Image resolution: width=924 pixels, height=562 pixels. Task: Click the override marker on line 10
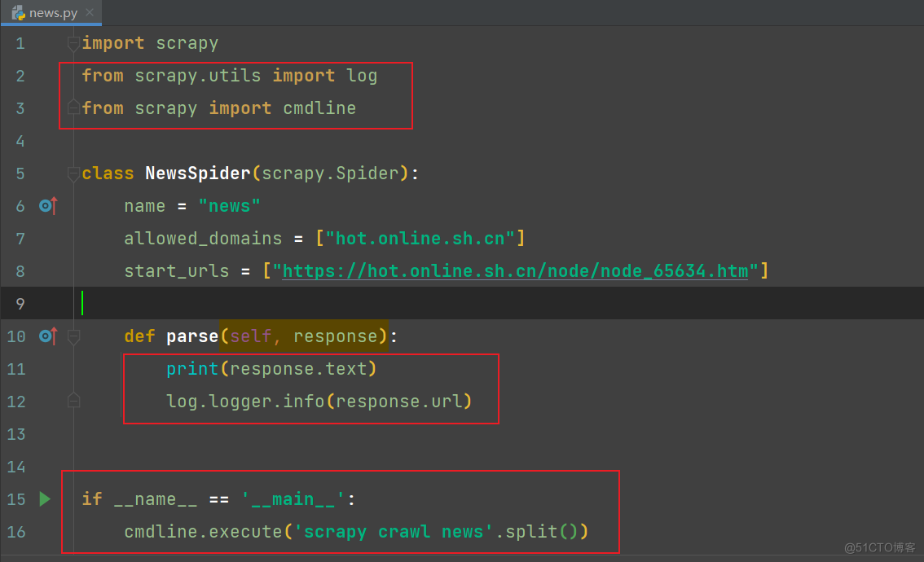[48, 336]
